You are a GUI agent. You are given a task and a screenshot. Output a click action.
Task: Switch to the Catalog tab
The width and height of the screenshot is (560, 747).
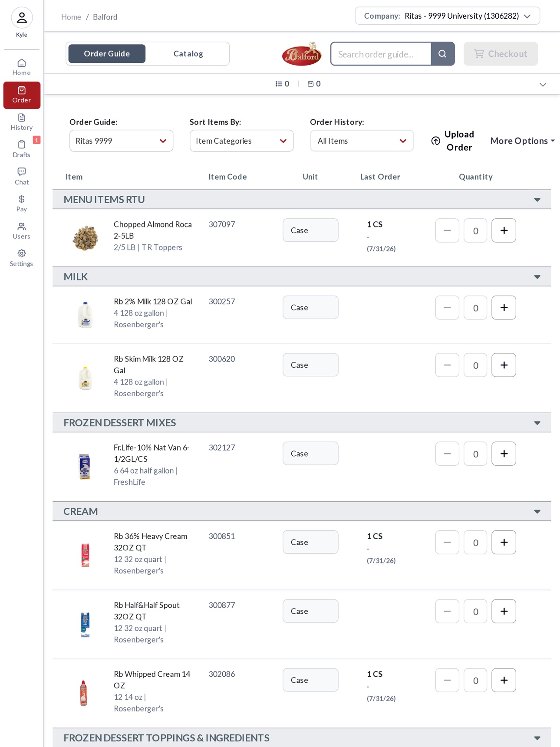[x=188, y=54]
